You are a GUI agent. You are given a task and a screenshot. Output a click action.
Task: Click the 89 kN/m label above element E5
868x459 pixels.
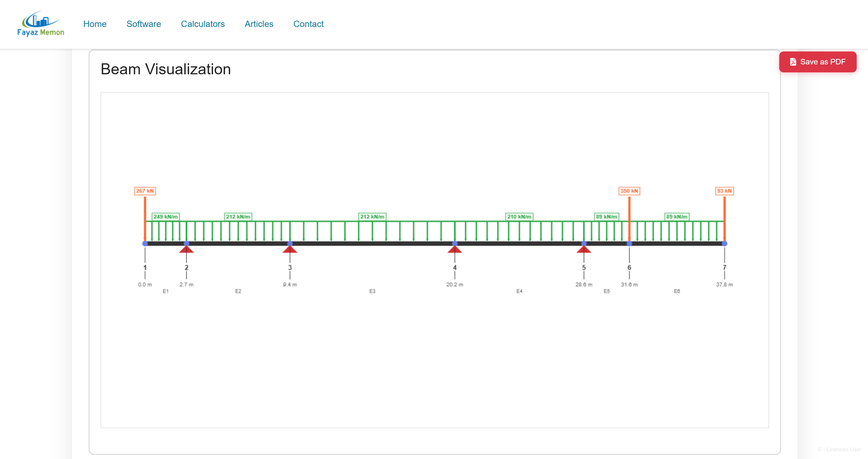[607, 217]
